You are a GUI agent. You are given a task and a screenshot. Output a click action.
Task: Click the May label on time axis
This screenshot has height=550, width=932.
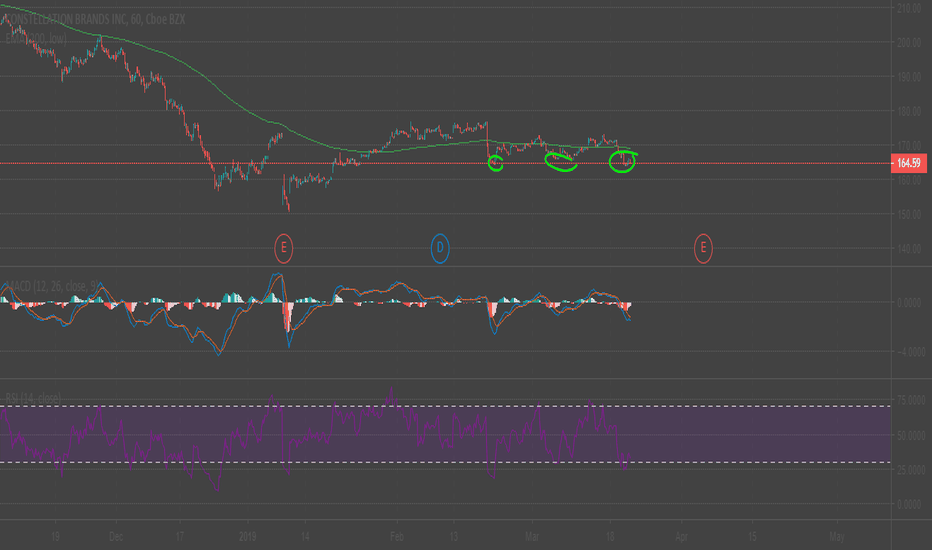pos(837,536)
